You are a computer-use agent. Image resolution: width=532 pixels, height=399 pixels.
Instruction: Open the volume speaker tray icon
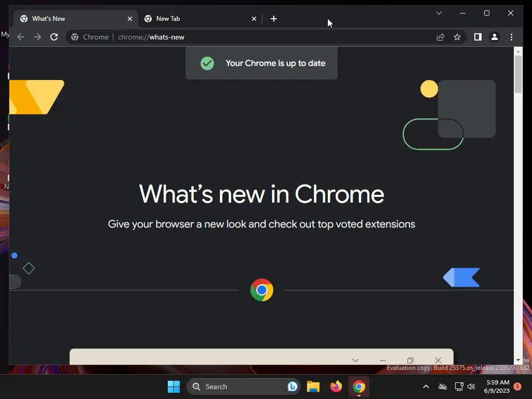(471, 387)
